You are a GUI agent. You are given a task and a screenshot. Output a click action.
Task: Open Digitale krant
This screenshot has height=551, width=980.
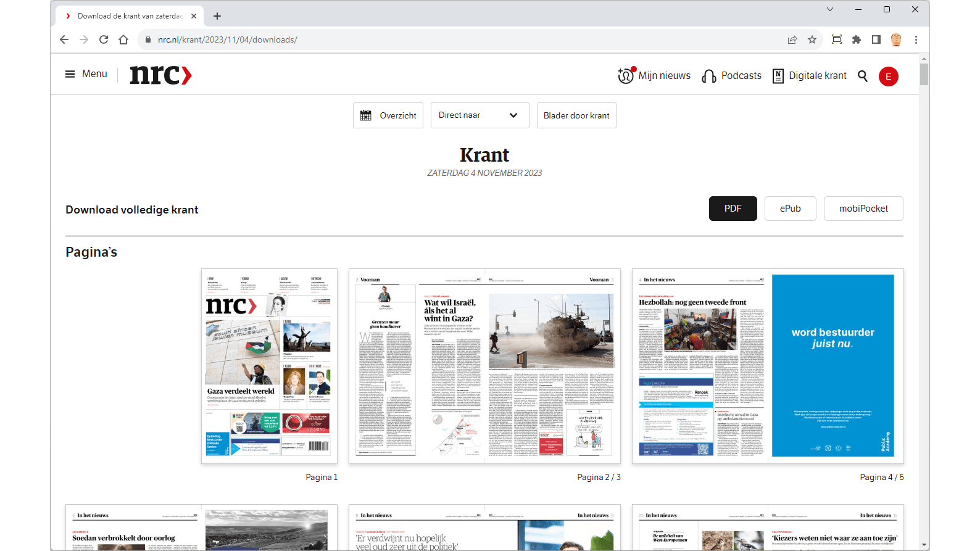(x=810, y=75)
